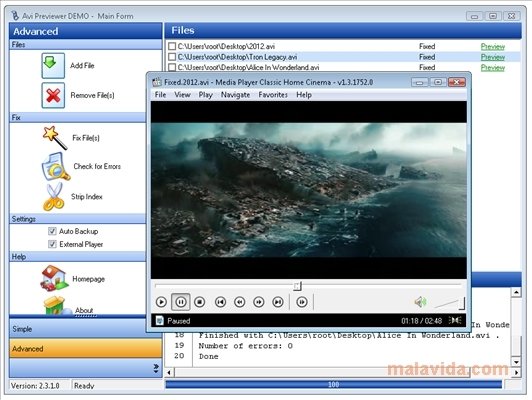Click the 'Version: 2.3.1.0' status text
The height and width of the screenshot is (400, 532).
(35, 386)
